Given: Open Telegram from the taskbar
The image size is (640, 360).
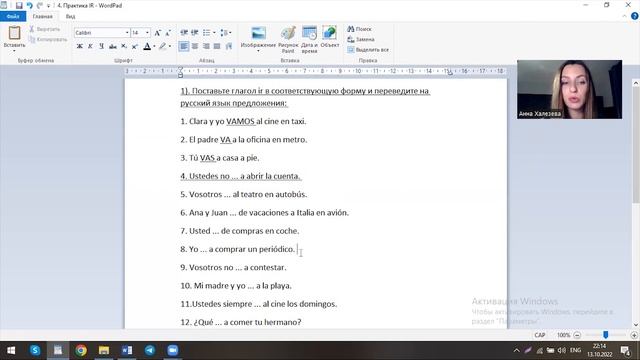Looking at the screenshot, I should pyautogui.click(x=150, y=350).
